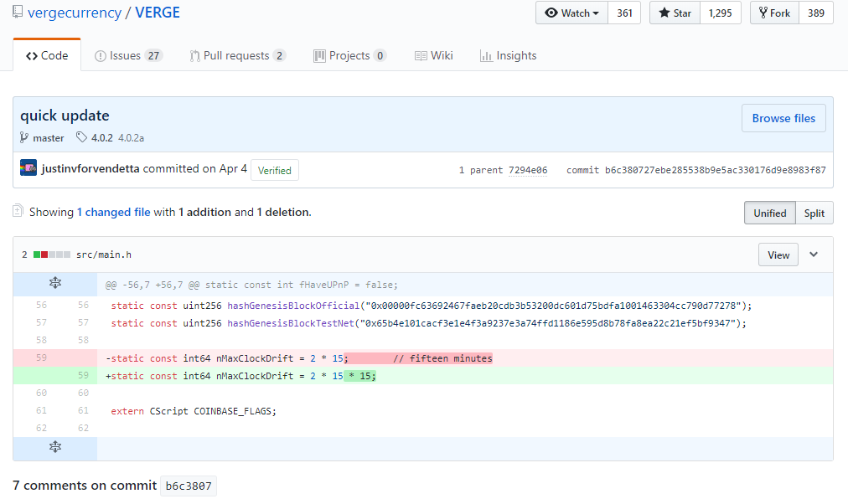Click the Issues count badge 27

pos(153,55)
